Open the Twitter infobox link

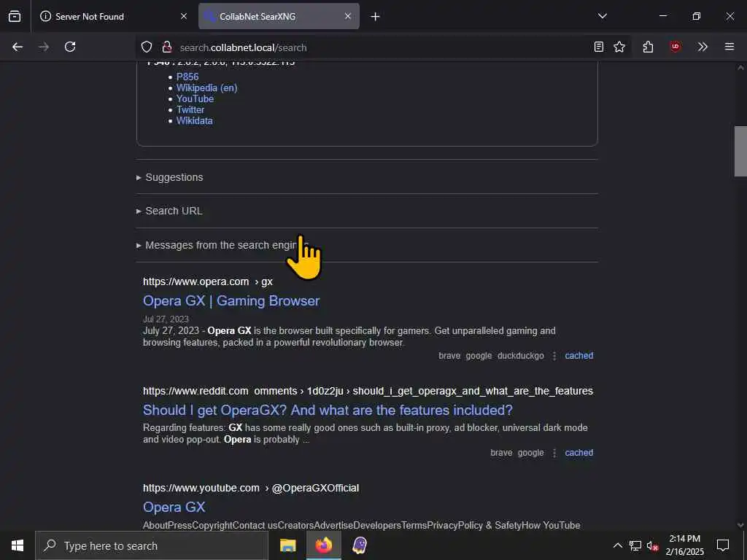(190, 109)
